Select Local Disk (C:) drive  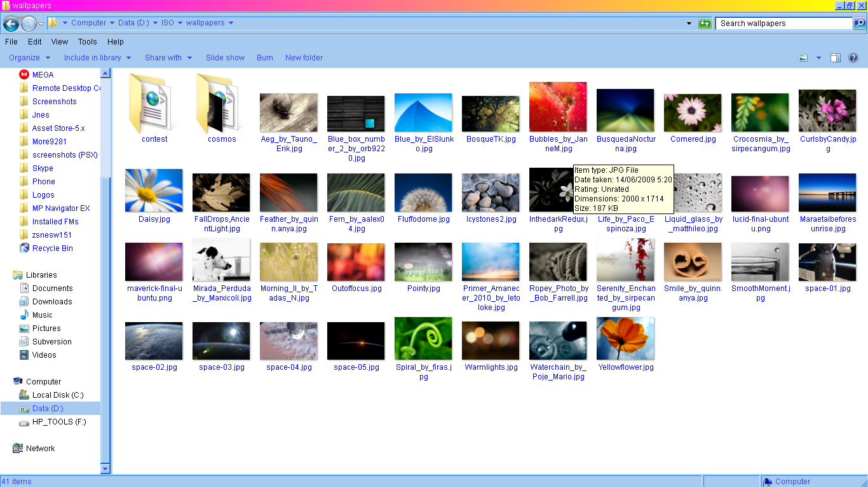coord(51,395)
